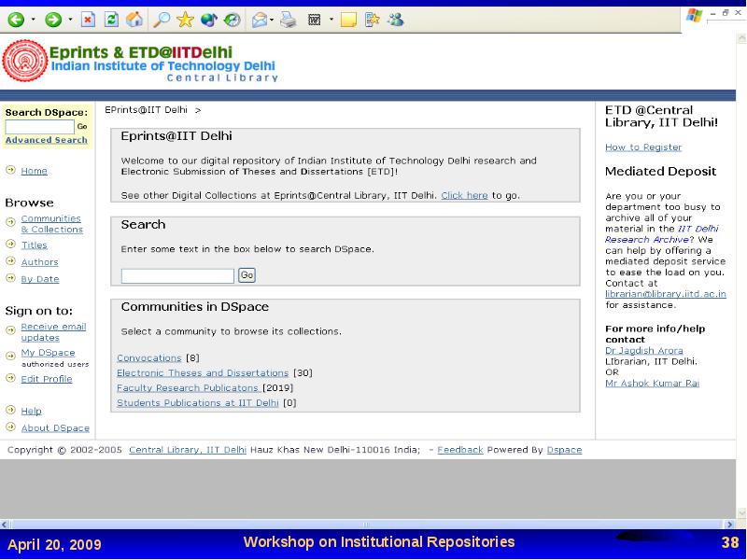Screen dimensions: 747x560
Task: Click the sidebar Search DSpace text box
Action: click(x=39, y=127)
